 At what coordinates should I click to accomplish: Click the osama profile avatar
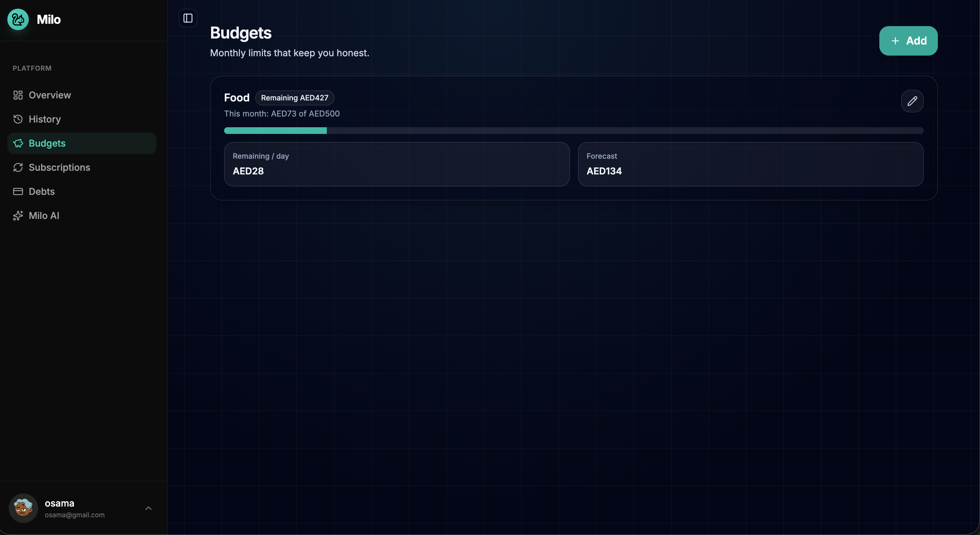pyautogui.click(x=23, y=508)
